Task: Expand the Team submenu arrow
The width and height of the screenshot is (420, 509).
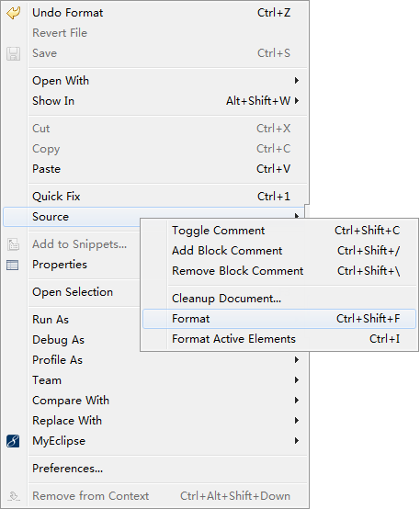Action: pos(296,380)
